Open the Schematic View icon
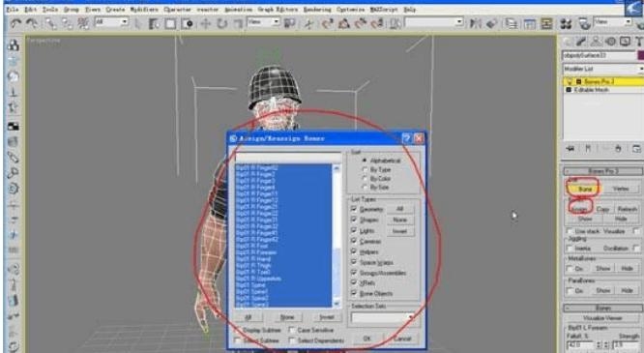 click(546, 23)
